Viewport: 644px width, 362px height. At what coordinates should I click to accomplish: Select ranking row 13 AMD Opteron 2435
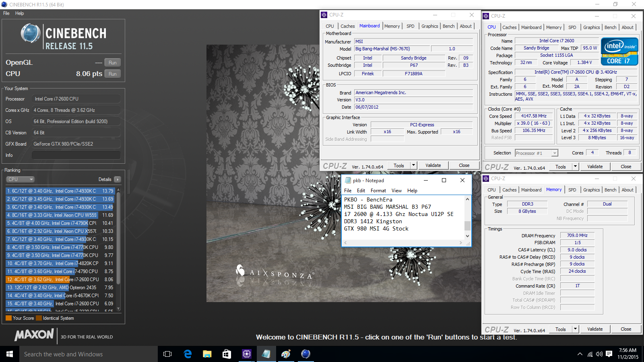coord(60,288)
